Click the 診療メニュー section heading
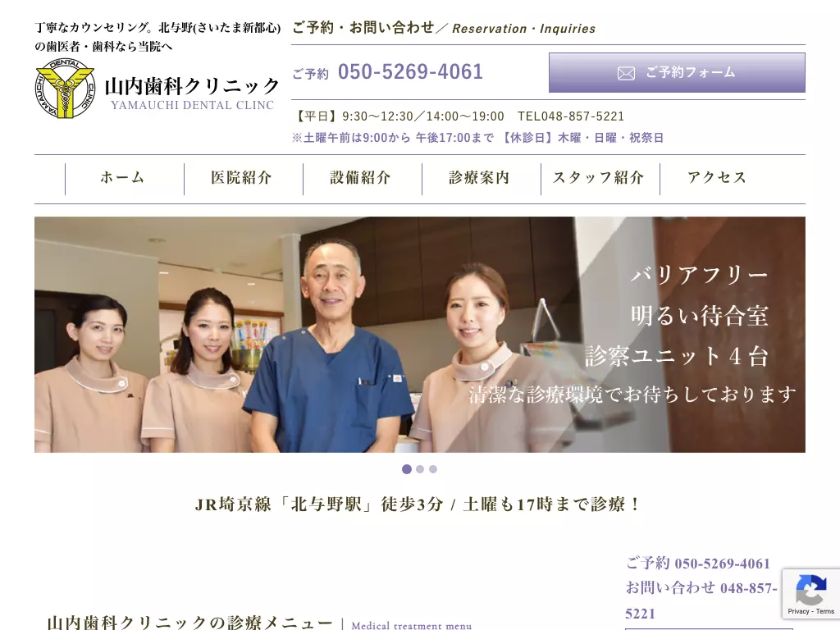 tap(190, 623)
